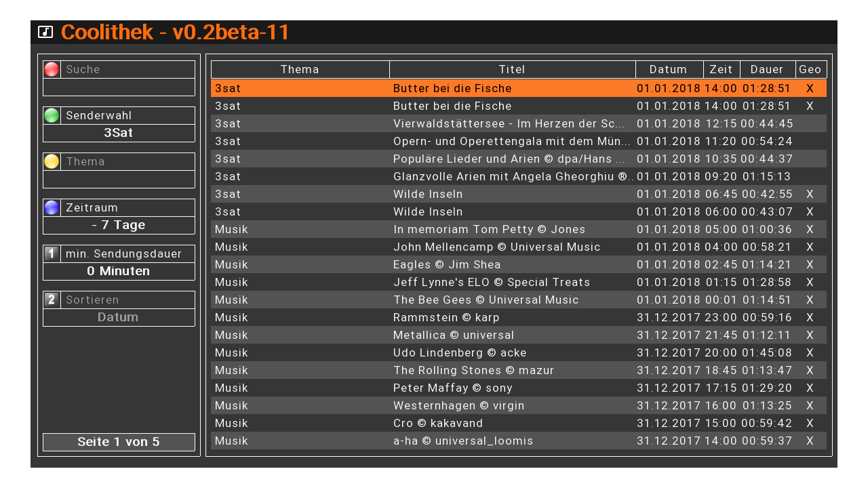Click the music note app icon
The width and height of the screenshot is (868, 488).
click(x=45, y=32)
